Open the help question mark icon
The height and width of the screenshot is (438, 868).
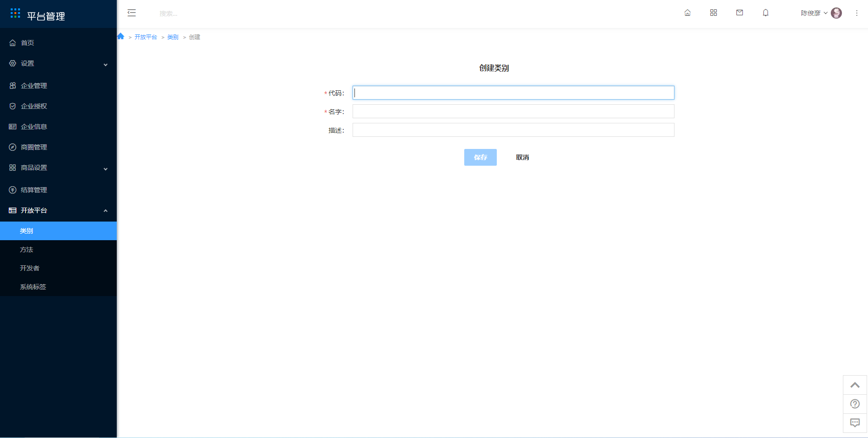(x=855, y=404)
